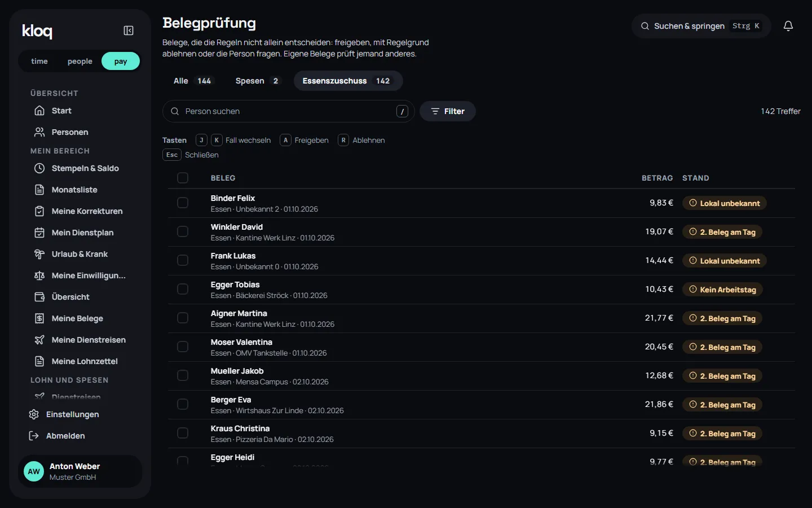
Task: Check the Moser Valentina receipt row
Action: (x=183, y=347)
